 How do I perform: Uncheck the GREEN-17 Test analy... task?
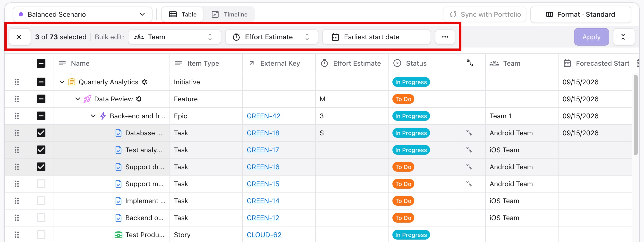tap(41, 150)
